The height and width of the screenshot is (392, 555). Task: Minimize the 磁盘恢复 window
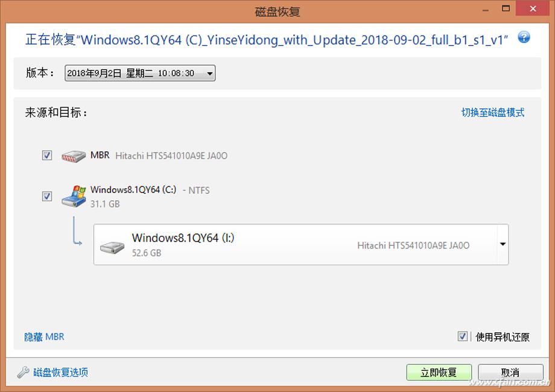(x=486, y=10)
